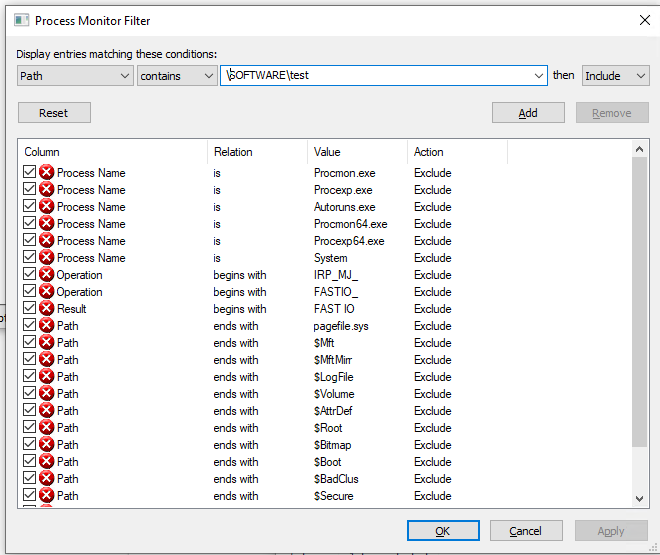660x555 pixels.
Task: Click red exclude icon for Procexp64.exe row
Action: tap(47, 240)
